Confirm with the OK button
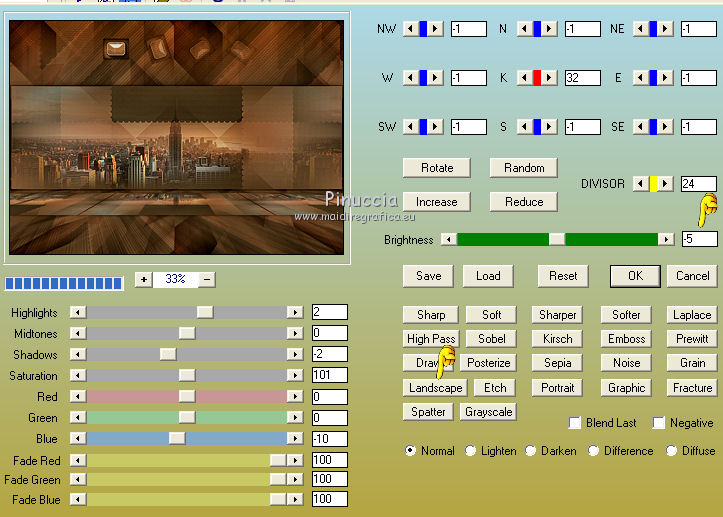The height and width of the screenshot is (517, 723). (x=635, y=276)
